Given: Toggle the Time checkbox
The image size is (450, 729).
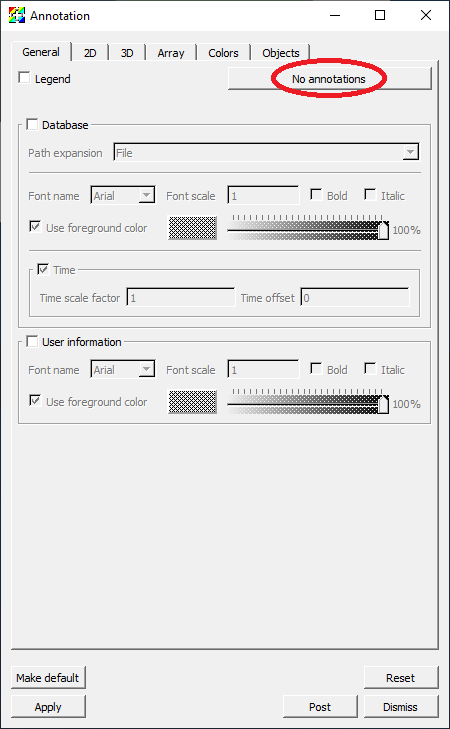Looking at the screenshot, I should tap(43, 270).
